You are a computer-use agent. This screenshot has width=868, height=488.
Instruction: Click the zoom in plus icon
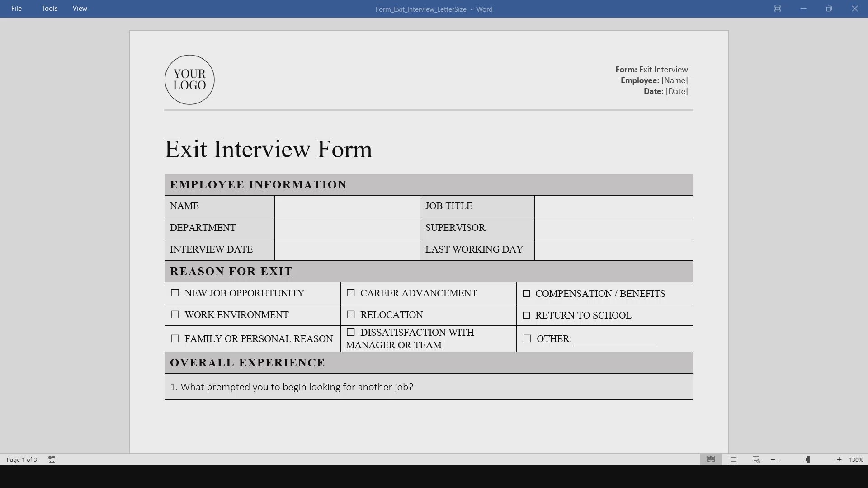840,460
